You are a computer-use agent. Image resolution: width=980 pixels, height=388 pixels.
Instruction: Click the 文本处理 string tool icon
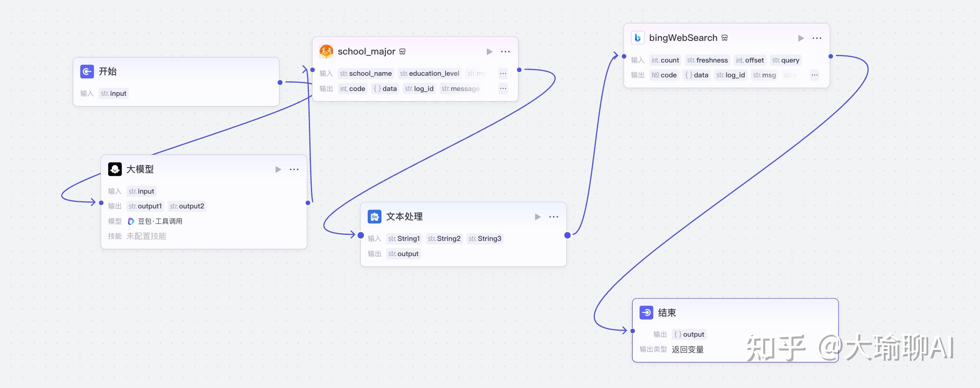pyautogui.click(x=374, y=216)
